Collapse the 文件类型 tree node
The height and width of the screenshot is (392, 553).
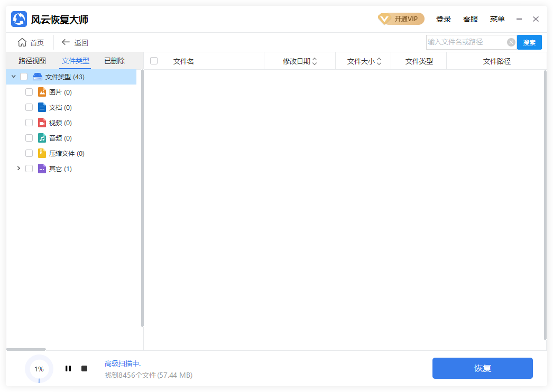pyautogui.click(x=13, y=76)
